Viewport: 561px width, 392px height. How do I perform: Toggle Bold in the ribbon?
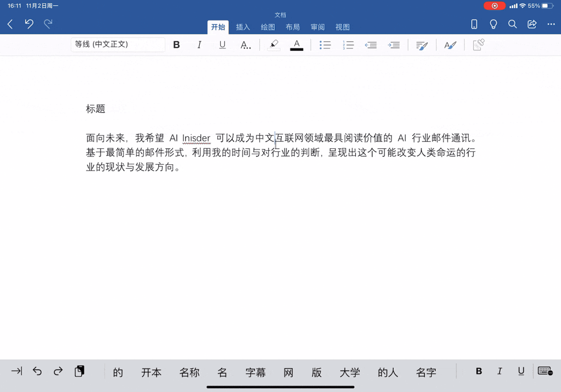[x=176, y=45]
